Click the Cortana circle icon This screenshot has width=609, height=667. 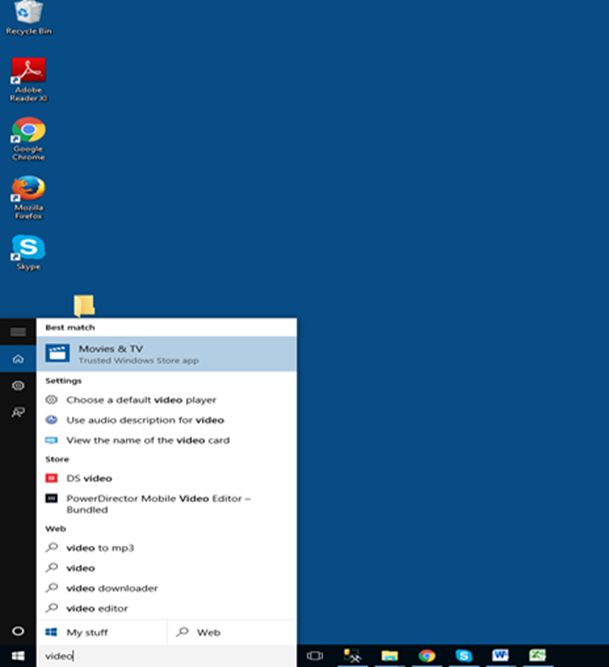point(18,631)
